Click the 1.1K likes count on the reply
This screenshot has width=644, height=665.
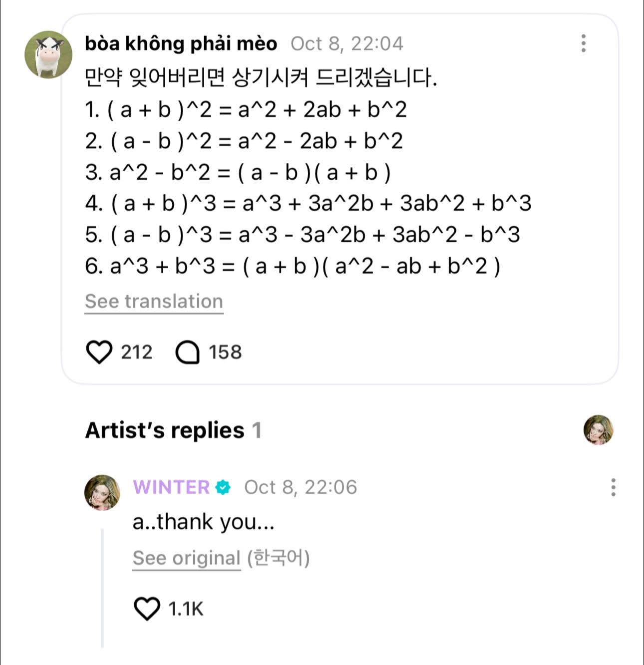pos(186,609)
